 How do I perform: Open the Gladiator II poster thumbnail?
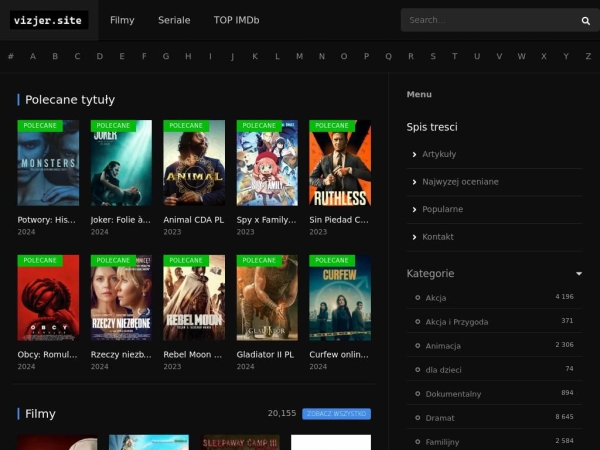(x=267, y=298)
